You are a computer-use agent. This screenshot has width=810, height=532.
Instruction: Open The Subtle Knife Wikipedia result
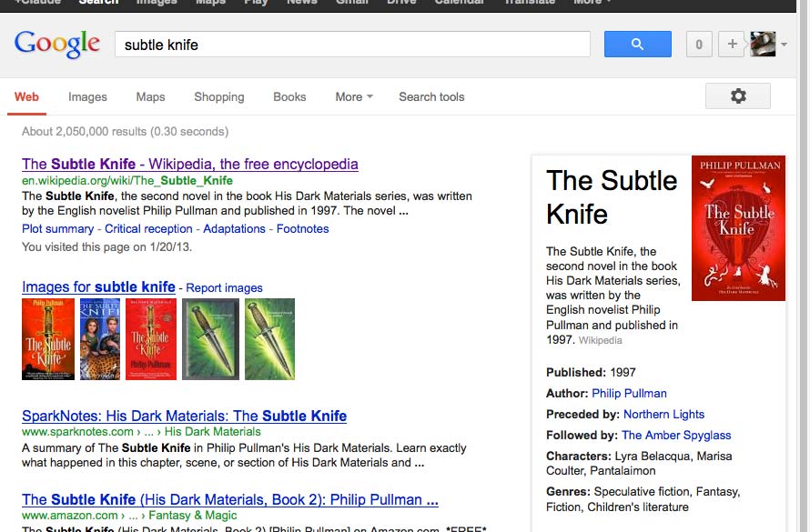189,164
